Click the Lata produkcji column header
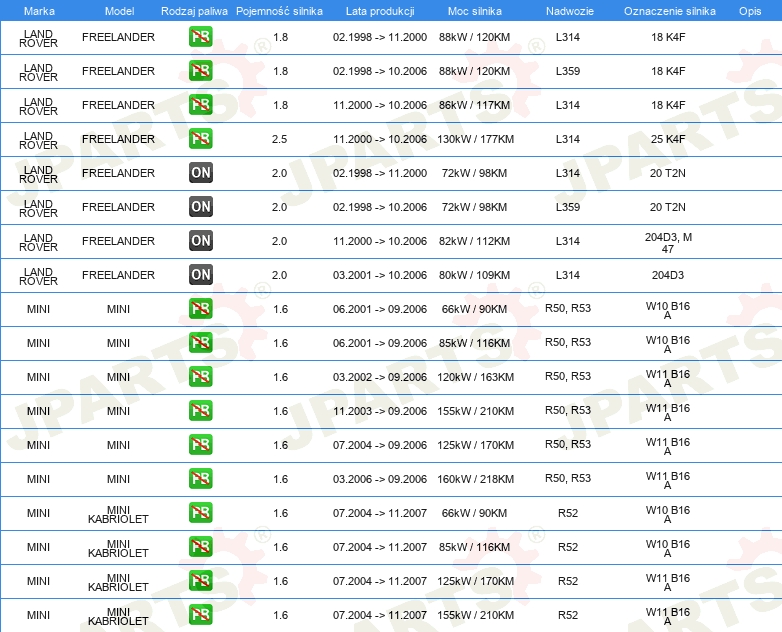Screen dimensions: 782x632 coord(380,11)
